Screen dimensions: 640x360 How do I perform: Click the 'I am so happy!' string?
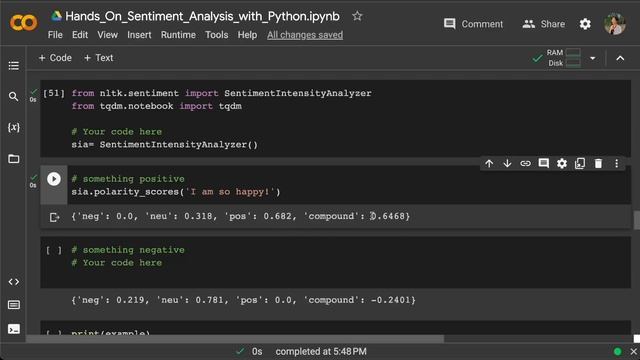pyautogui.click(x=230, y=192)
